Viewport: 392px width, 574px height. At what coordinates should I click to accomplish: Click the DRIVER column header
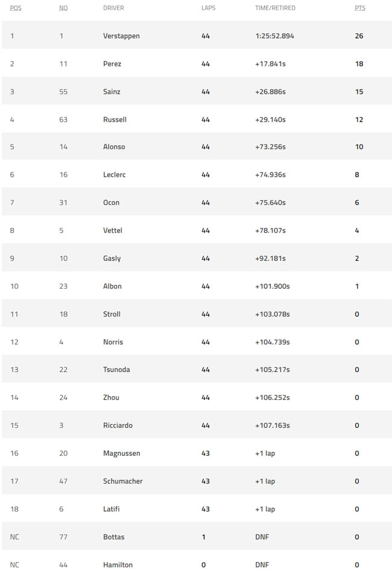(x=113, y=8)
